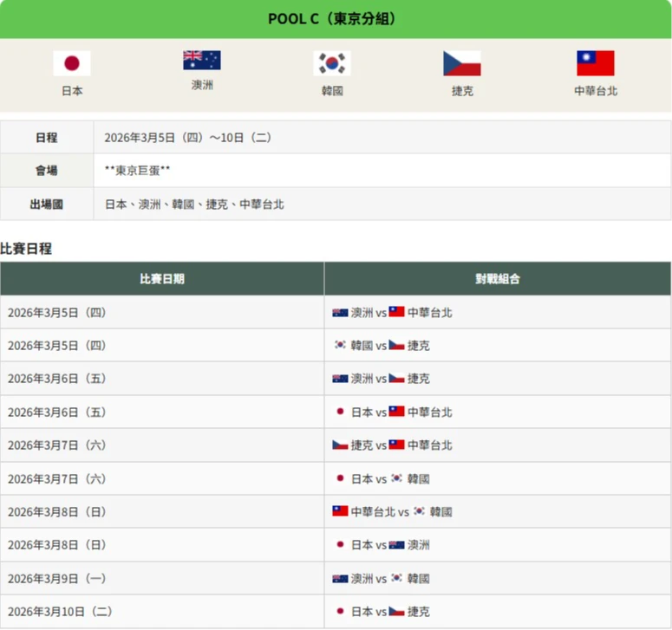The image size is (672, 630).
Task: Click Japan flag in 日本 vs 韓國 matchup
Action: [x=341, y=478]
